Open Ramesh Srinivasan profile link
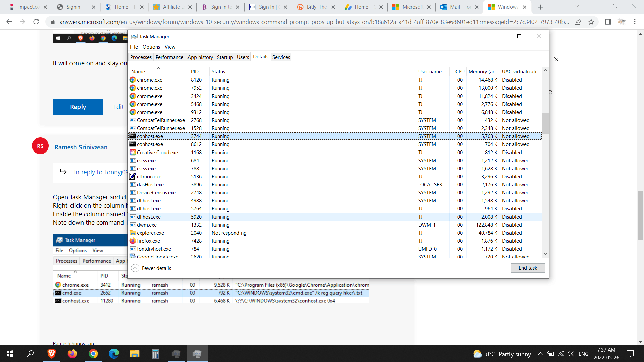The width and height of the screenshot is (644, 362). pos(81,147)
